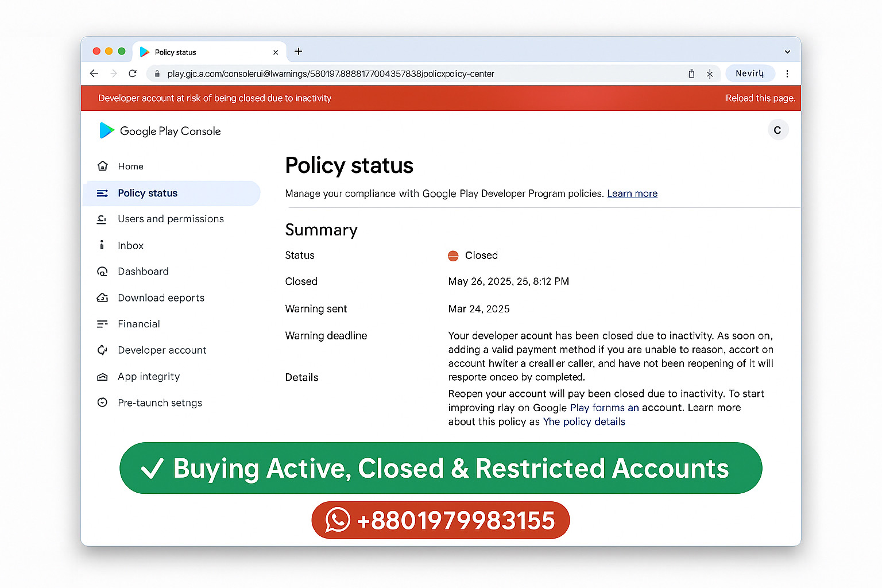Click the extension icon beside share

pos(710,74)
